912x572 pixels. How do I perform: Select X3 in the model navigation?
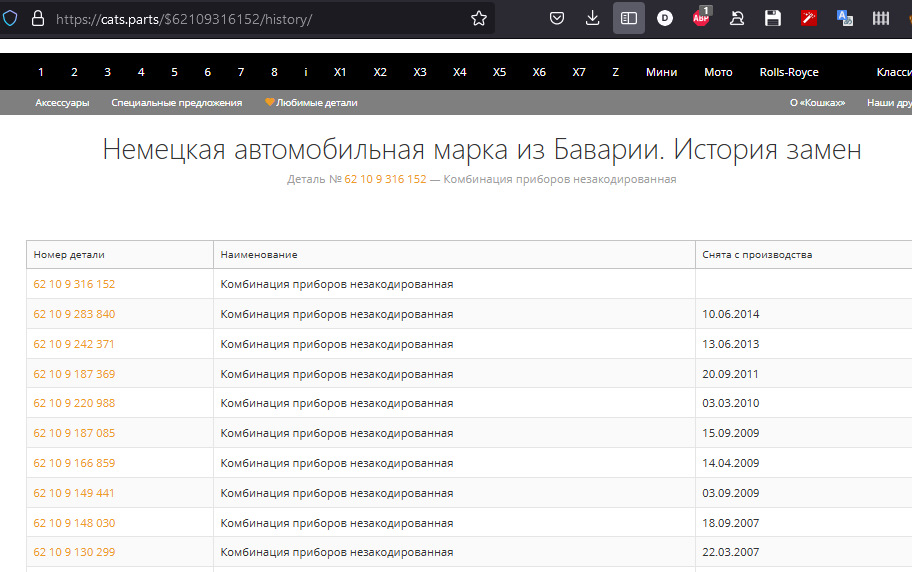tap(419, 72)
